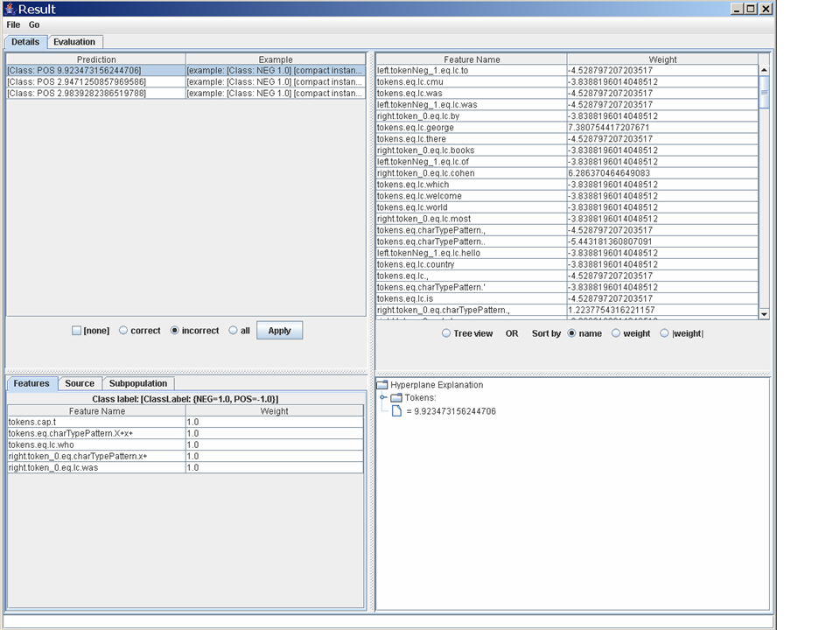
Task: Click the Tokens folder icon
Action: click(396, 398)
